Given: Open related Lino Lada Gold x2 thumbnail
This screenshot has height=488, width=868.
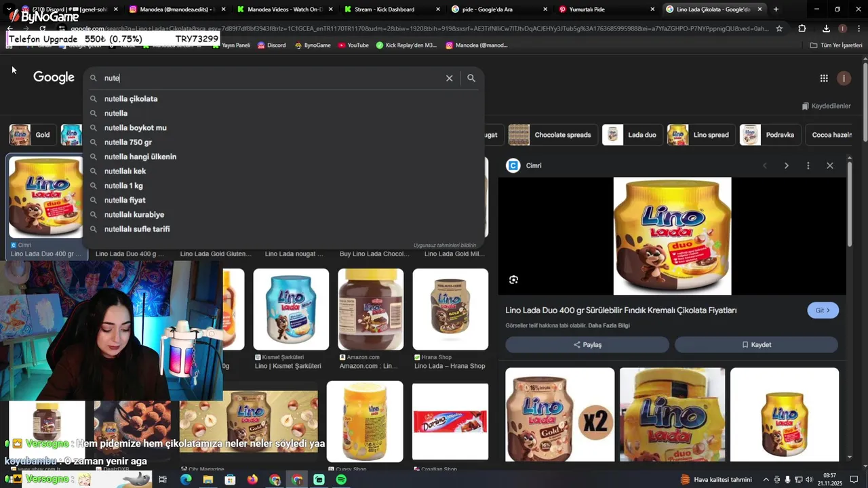Looking at the screenshot, I should 559,415.
